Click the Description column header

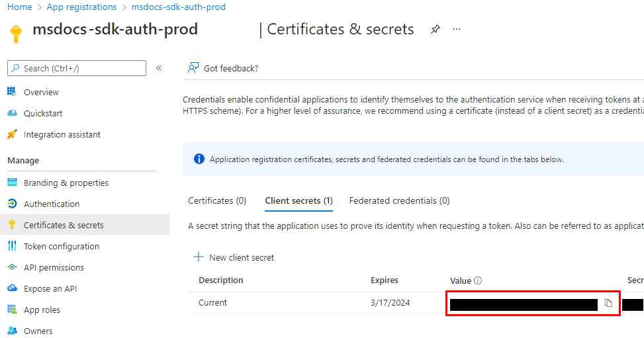[220, 280]
